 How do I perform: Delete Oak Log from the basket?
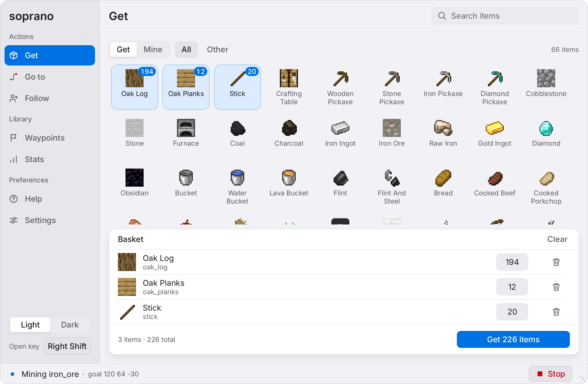[556, 262]
